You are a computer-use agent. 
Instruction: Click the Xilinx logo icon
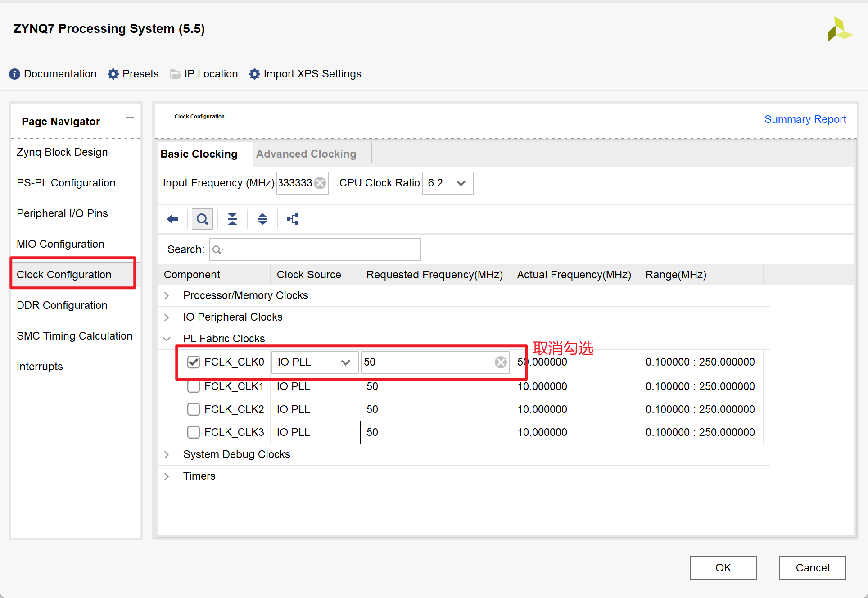click(x=840, y=29)
